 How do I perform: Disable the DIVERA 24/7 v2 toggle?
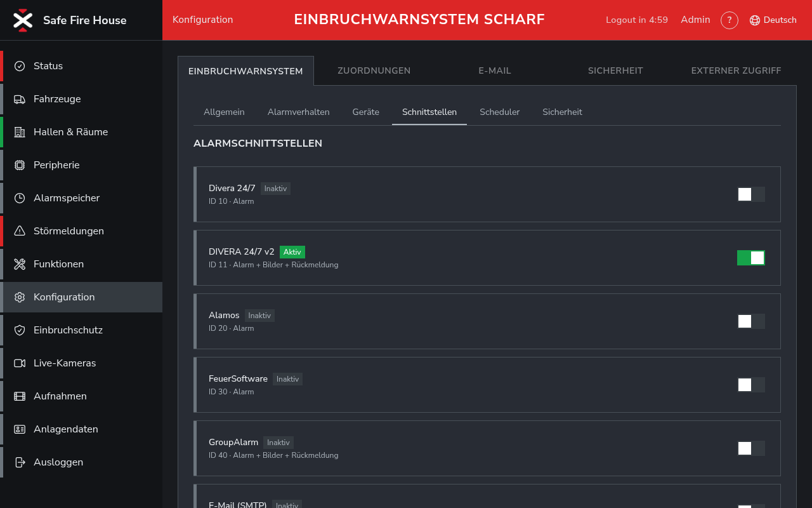[751, 258]
